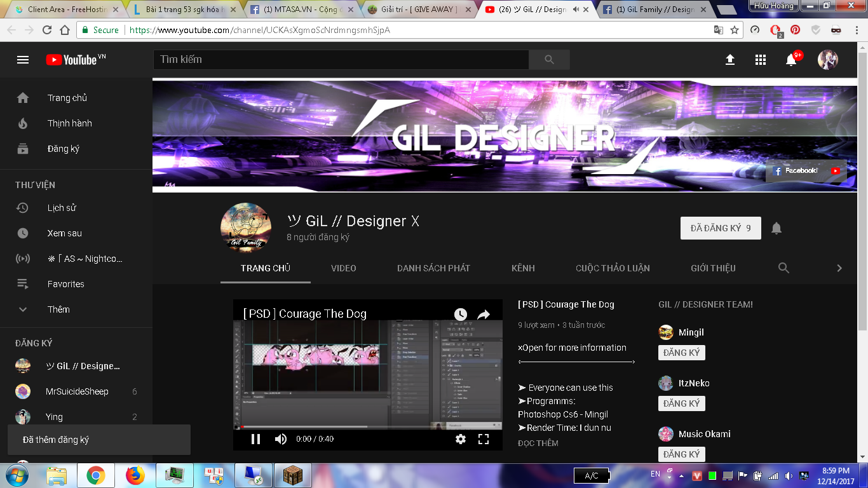868x488 pixels.
Task: Click the volume icon in system tray
Action: [789, 475]
